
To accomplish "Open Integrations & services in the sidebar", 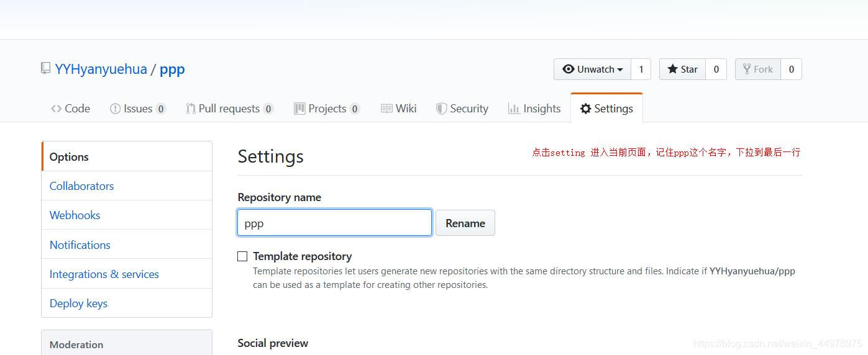I will tap(127, 274).
